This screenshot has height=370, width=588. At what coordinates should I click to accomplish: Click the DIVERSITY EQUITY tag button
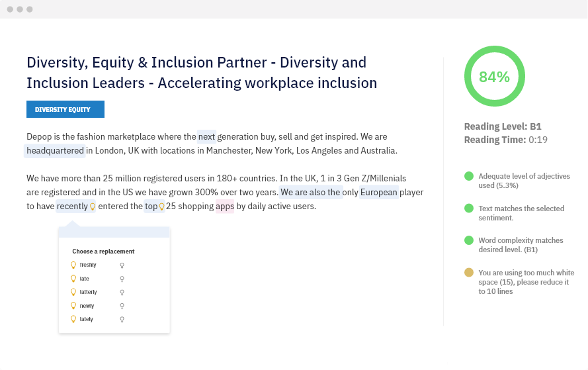click(65, 109)
